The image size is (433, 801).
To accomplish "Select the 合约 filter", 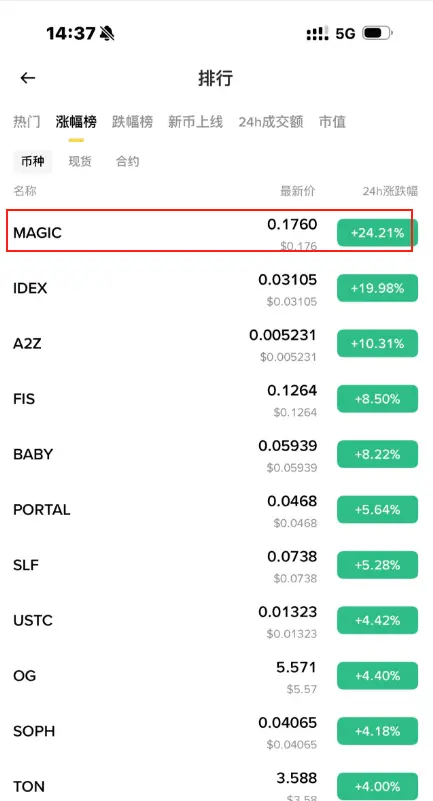I will click(127, 162).
